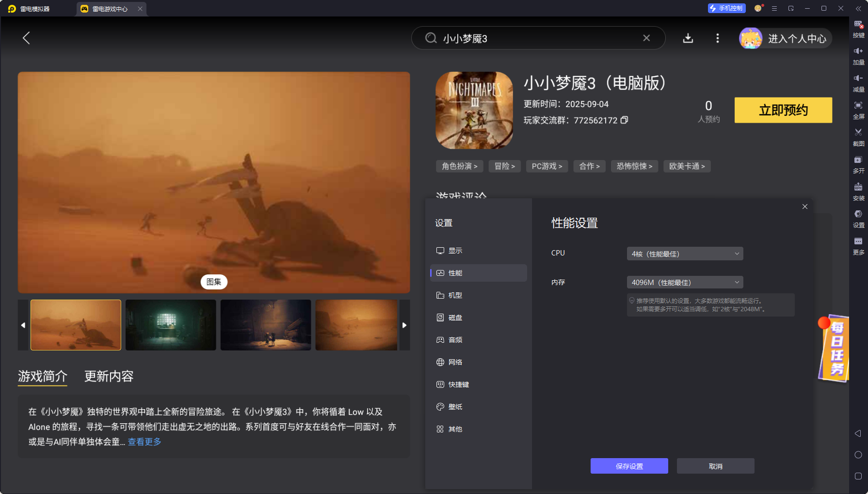
Task: Collapse the right sidebar with double chevron
Action: click(x=858, y=9)
